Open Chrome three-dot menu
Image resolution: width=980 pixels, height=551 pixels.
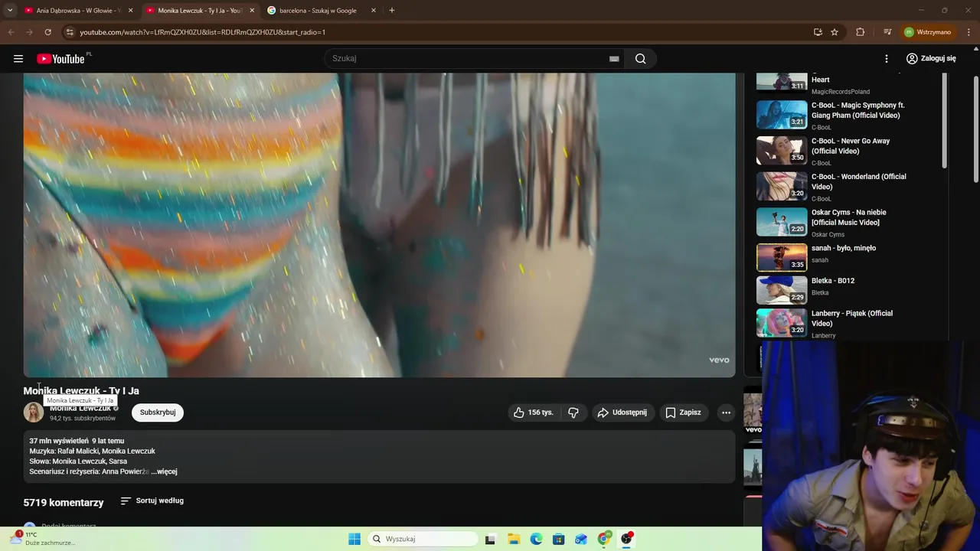pos(969,32)
